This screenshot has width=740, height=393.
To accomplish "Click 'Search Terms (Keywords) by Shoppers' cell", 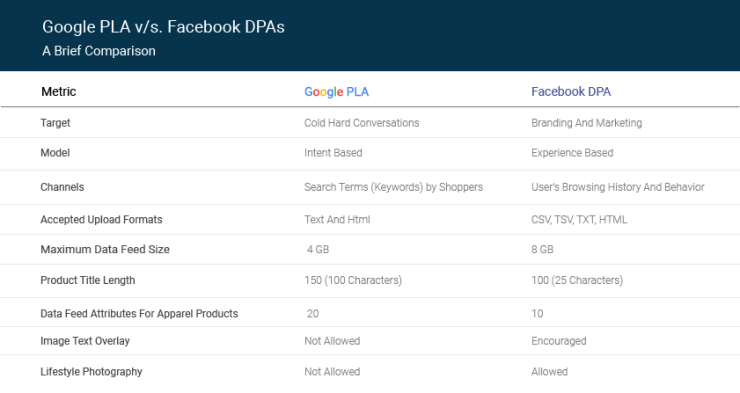I will coord(394,187).
